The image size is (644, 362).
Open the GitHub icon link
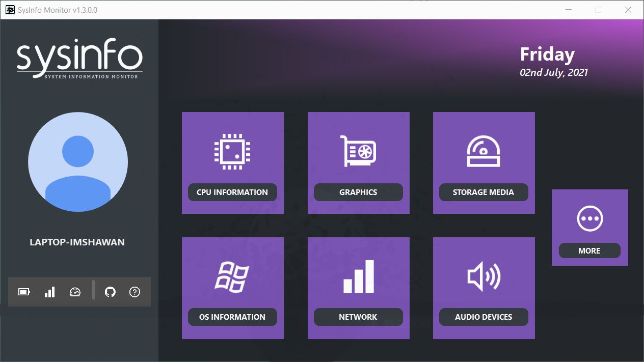click(110, 292)
